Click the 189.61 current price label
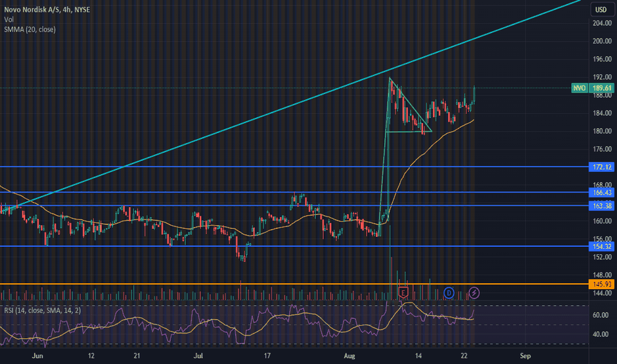The height and width of the screenshot is (364, 617). tap(602, 88)
